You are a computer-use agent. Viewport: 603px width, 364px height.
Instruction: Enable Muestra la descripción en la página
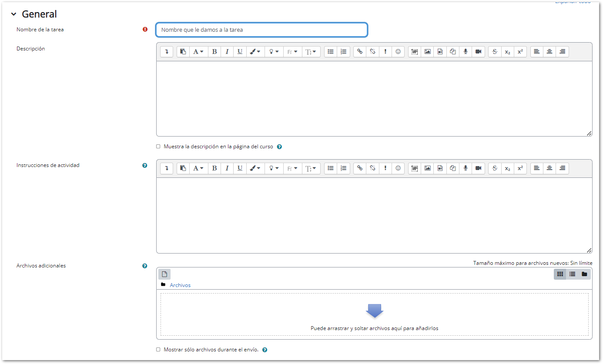158,147
